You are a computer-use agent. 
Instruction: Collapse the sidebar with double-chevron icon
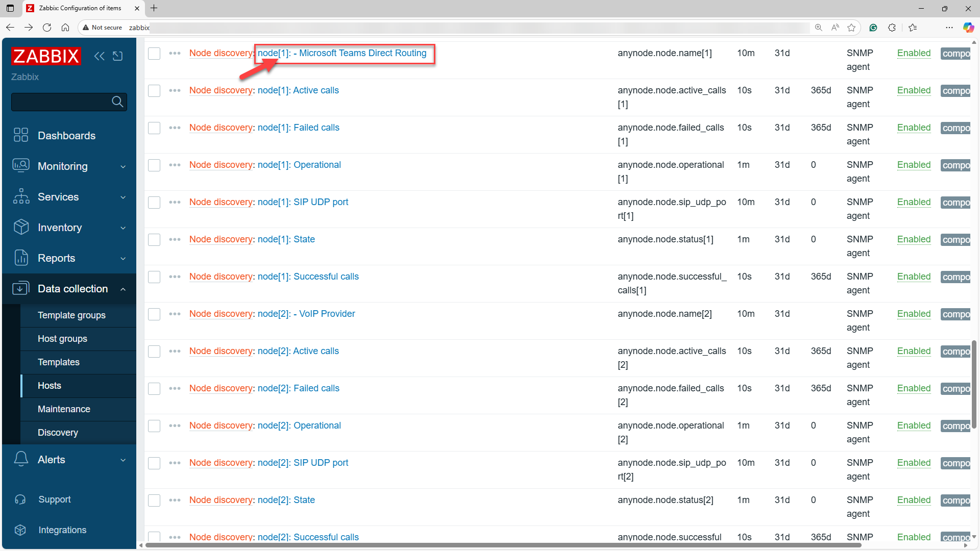[x=99, y=56]
